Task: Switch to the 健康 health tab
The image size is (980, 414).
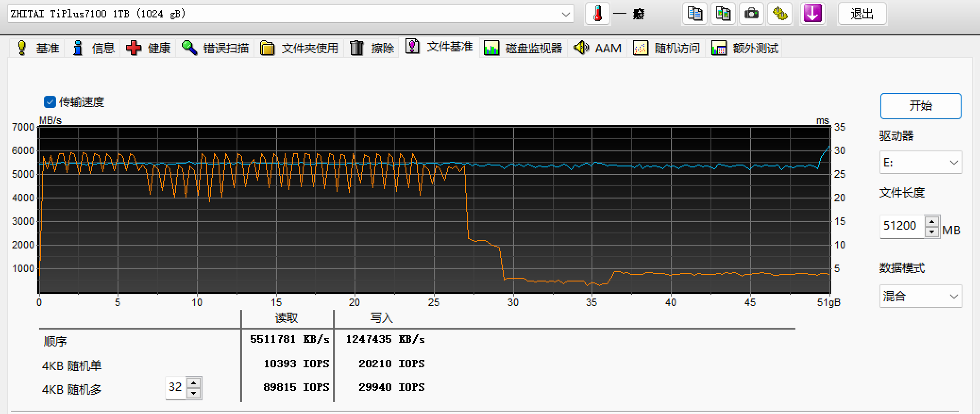Action: click(148, 48)
